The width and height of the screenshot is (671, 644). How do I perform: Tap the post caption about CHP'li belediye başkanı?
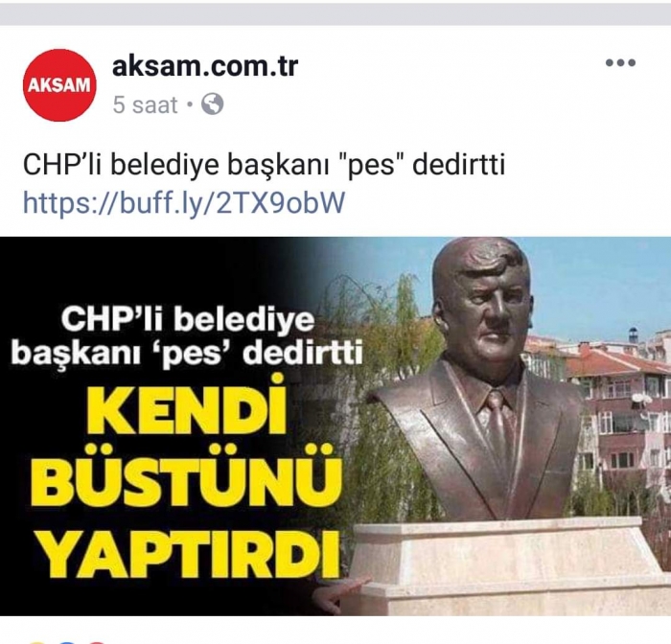pos(264,165)
